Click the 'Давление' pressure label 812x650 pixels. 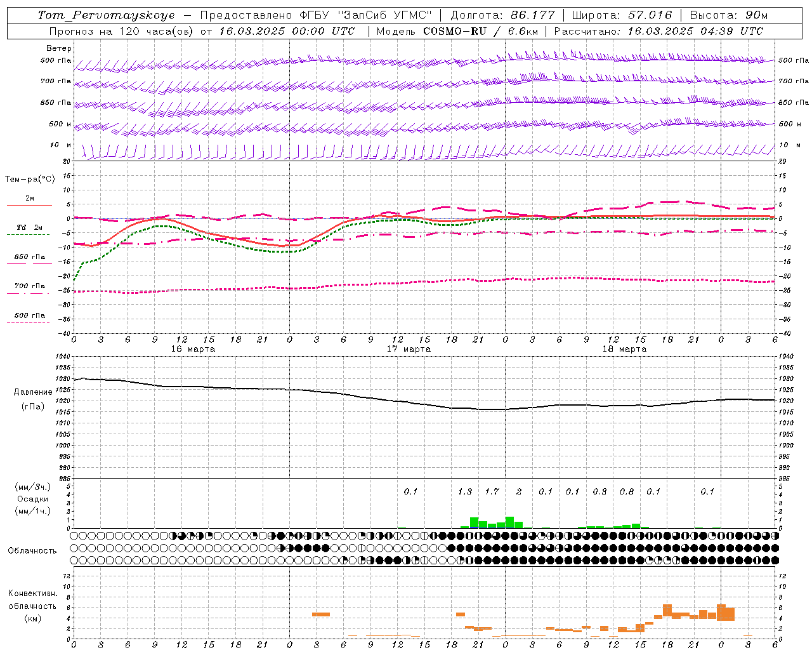pyautogui.click(x=32, y=392)
